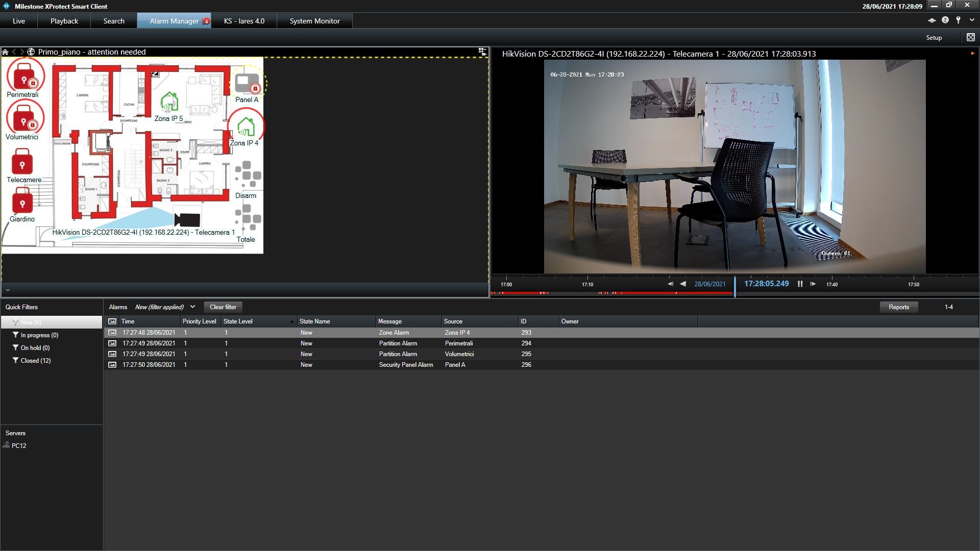The image size is (980, 551).
Task: Select the Zona IP 4 Zone Alarm row
Action: tap(542, 333)
